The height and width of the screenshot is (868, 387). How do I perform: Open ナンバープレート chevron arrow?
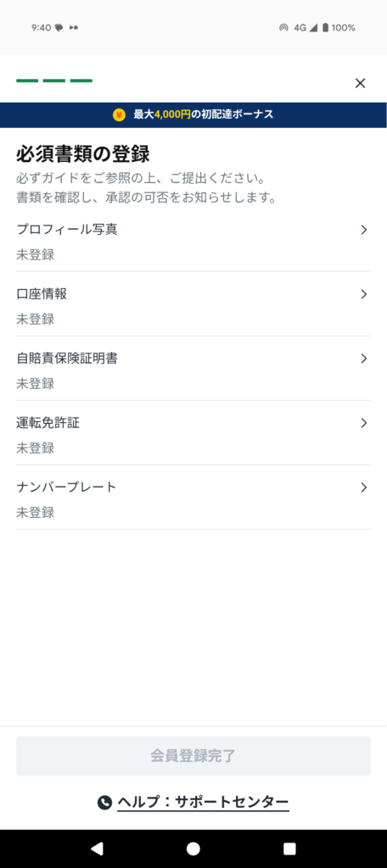[x=364, y=487]
